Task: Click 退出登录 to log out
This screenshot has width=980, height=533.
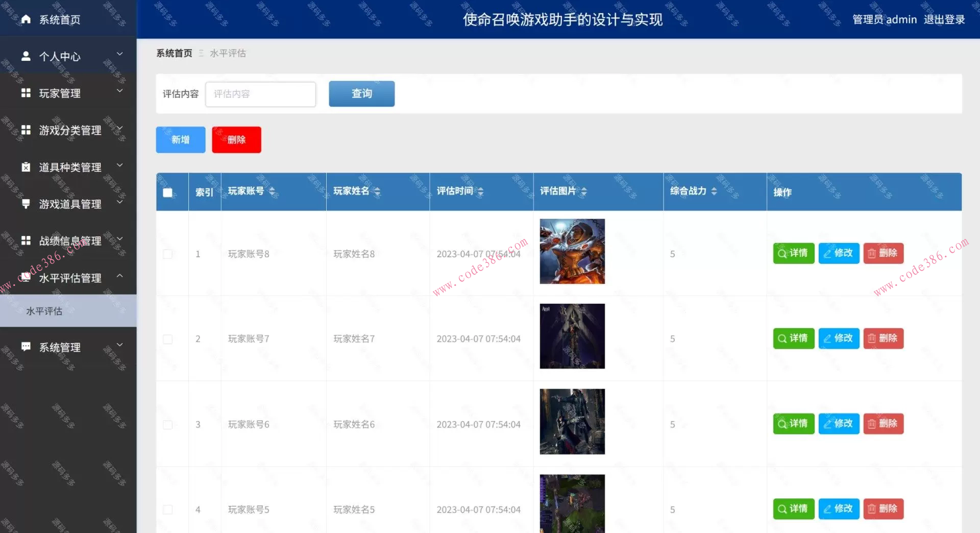Action: click(x=945, y=19)
